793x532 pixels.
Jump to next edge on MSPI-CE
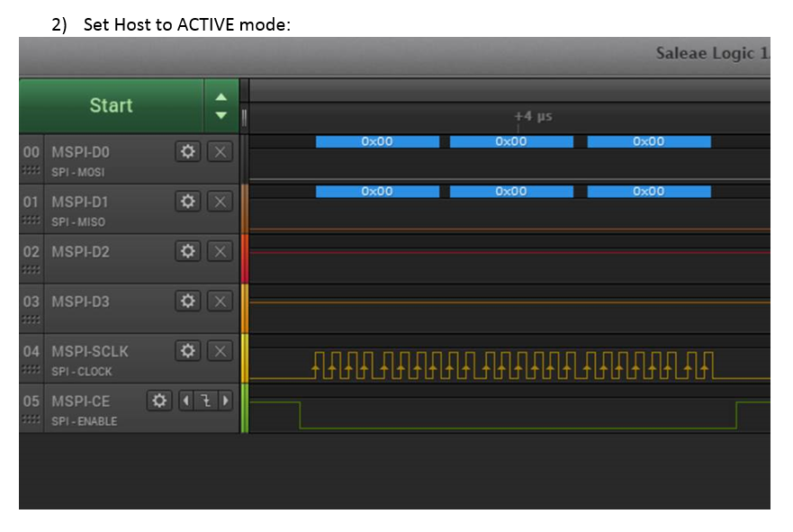point(226,401)
